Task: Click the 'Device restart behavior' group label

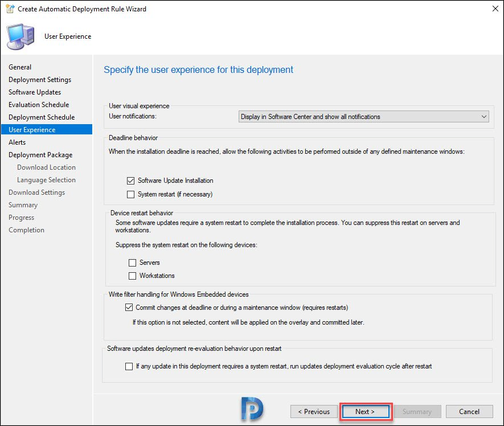Action: [142, 213]
